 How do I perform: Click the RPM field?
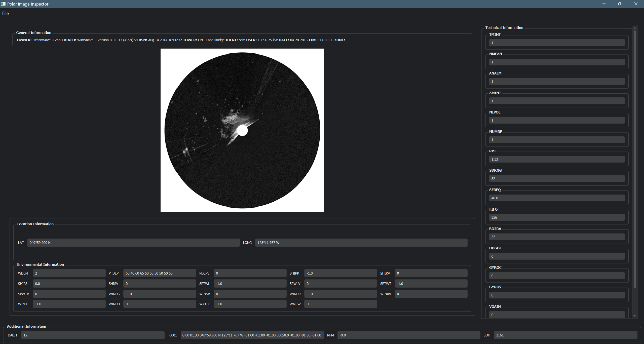point(408,335)
